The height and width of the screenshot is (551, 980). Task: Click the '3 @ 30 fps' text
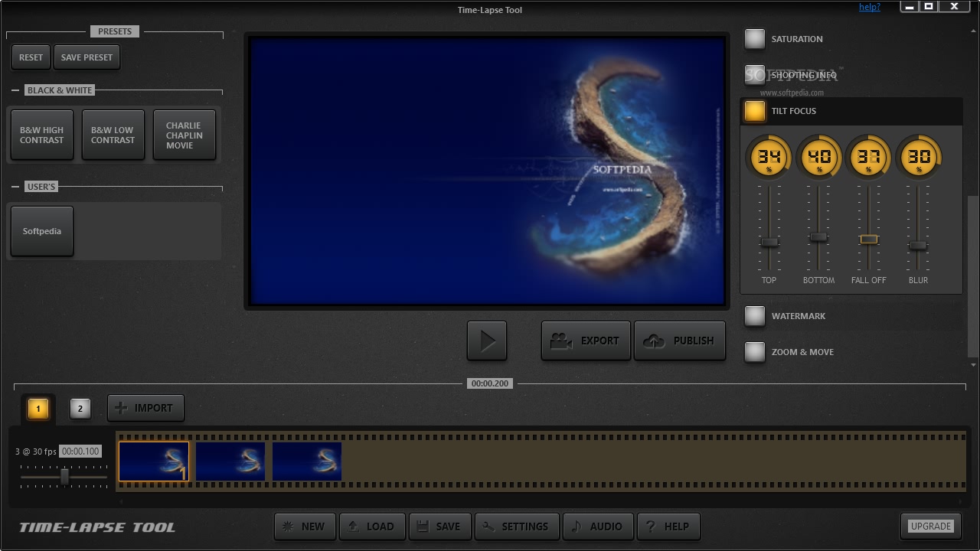coord(36,452)
